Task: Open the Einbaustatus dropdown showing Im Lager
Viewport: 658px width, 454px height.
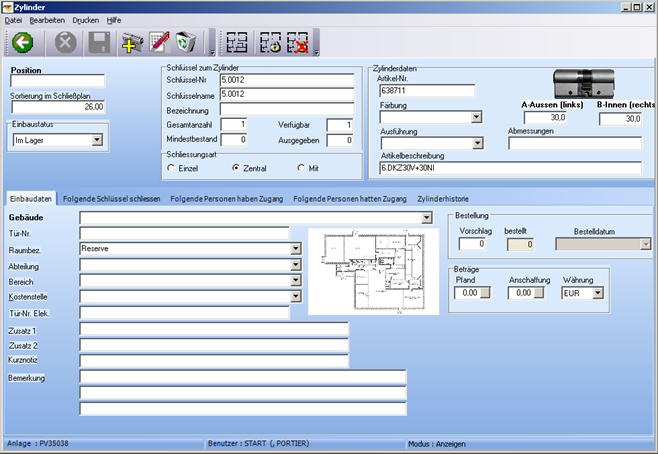Action: (97, 140)
